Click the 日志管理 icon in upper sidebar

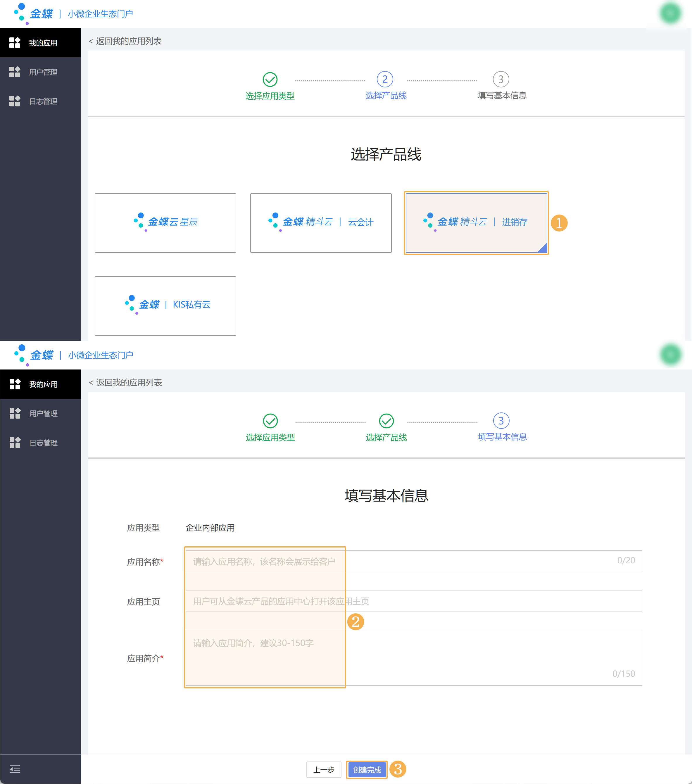15,101
